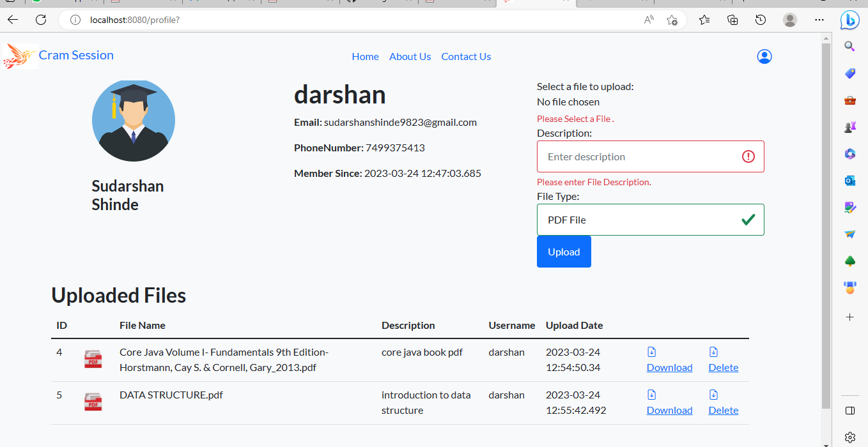Open the sidebar Shopping tag icon
The image size is (868, 447).
[x=849, y=73]
